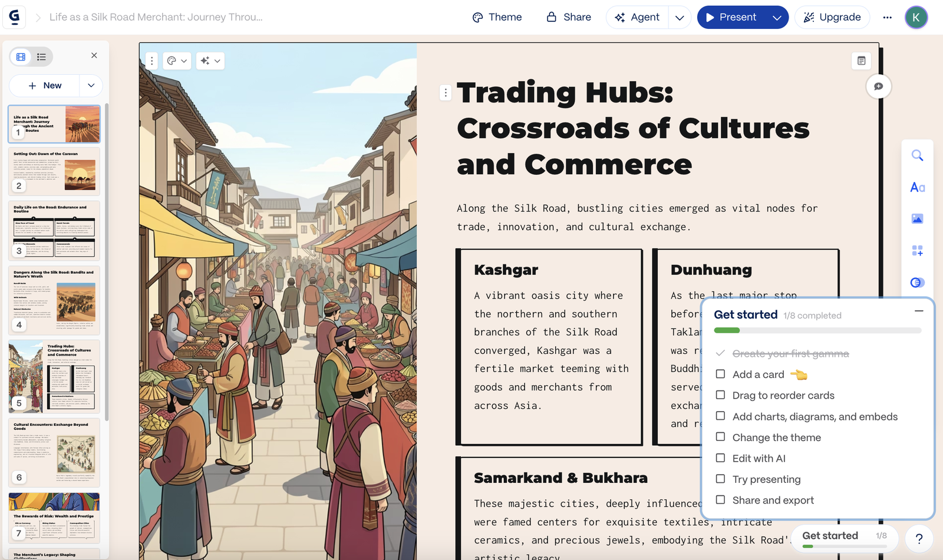Switch to outline list view
The width and height of the screenshot is (943, 560).
(x=41, y=57)
